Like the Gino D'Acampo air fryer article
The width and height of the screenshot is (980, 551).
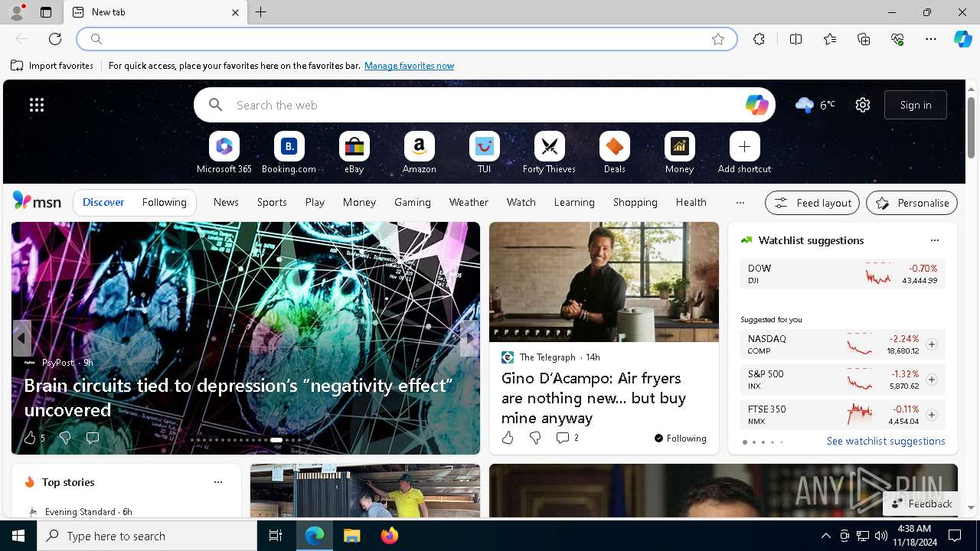pos(508,438)
